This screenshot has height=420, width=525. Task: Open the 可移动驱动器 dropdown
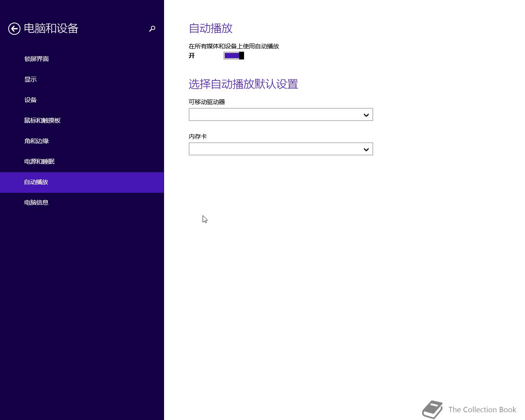pyautogui.click(x=281, y=115)
